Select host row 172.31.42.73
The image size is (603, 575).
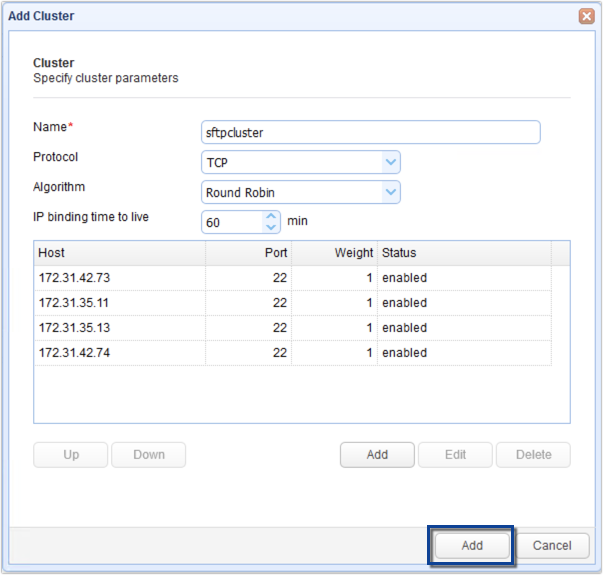click(120, 278)
